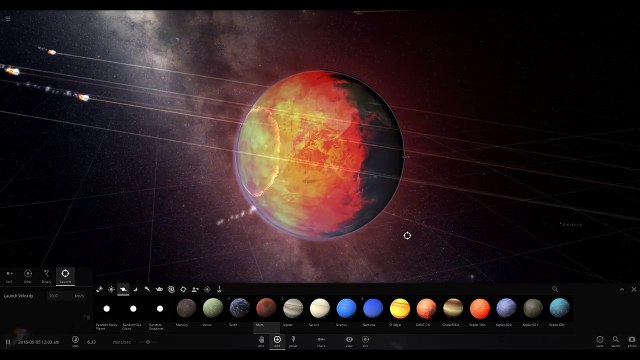
Task: Select the Neptune planet thumbnail
Action: [x=373, y=308]
